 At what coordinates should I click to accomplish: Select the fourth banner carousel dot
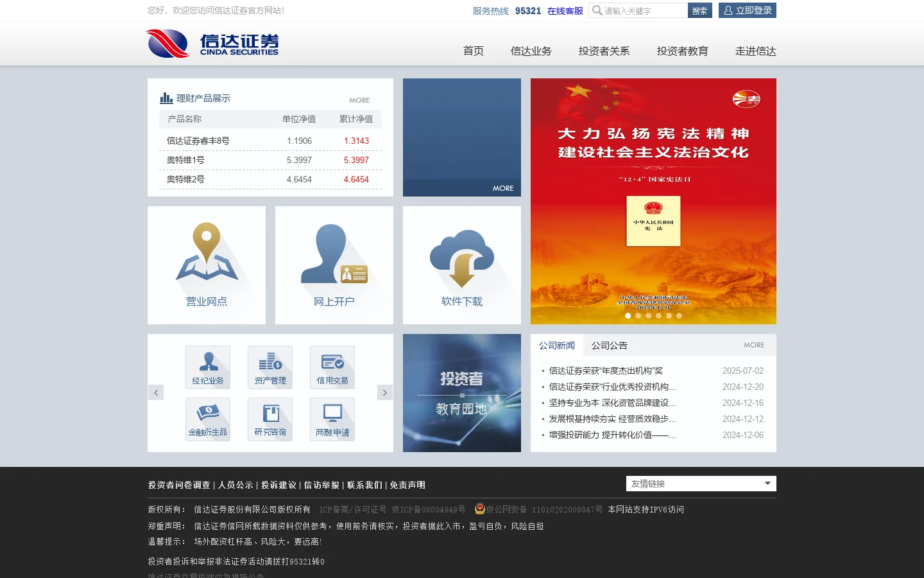658,315
